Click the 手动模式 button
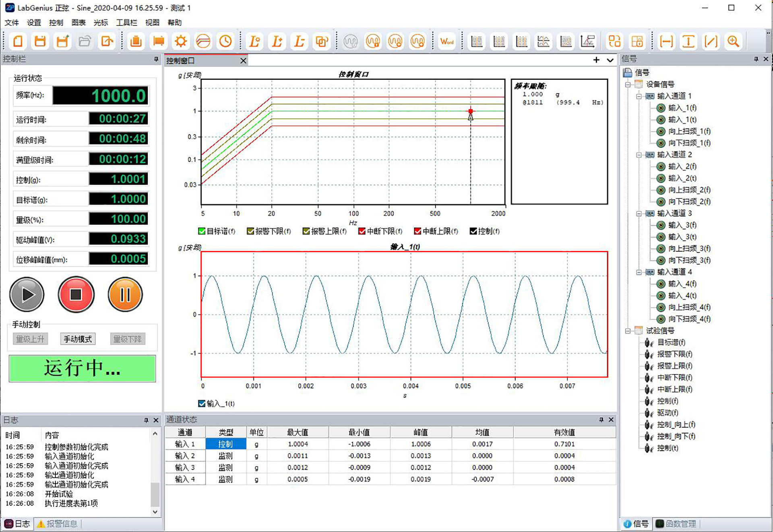This screenshot has width=773, height=532. [78, 339]
